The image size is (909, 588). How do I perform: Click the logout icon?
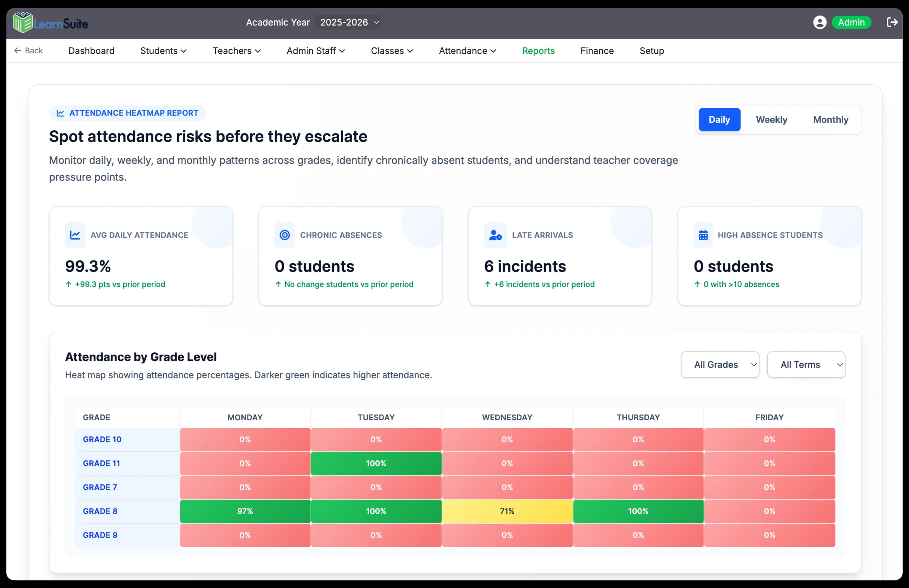click(x=892, y=23)
